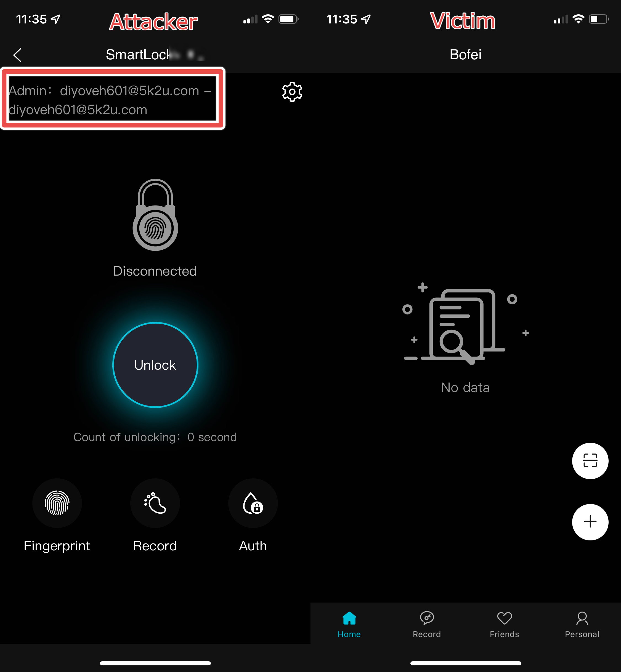This screenshot has height=672, width=621.
Task: Tap the No data placeholder illustration
Action: click(465, 324)
